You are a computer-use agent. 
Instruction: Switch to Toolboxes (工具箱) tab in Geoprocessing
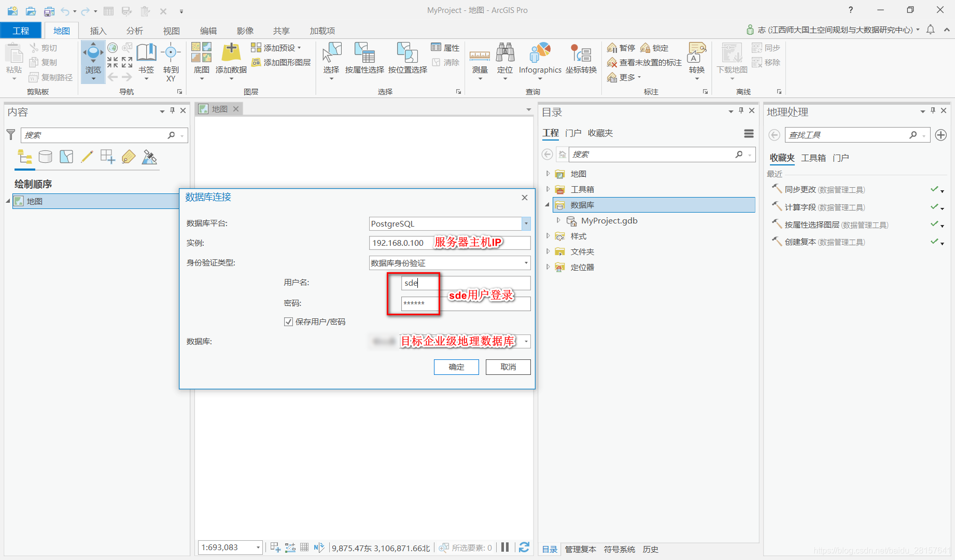point(813,158)
